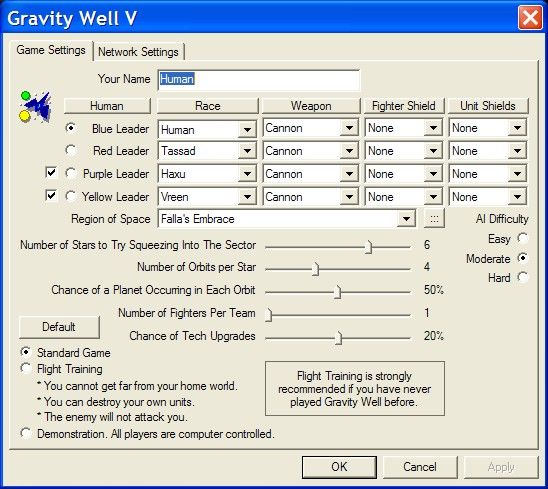Viewport: 548px width, 489px height.
Task: Uncheck the Purple Leader checkbox
Action: tap(51, 172)
